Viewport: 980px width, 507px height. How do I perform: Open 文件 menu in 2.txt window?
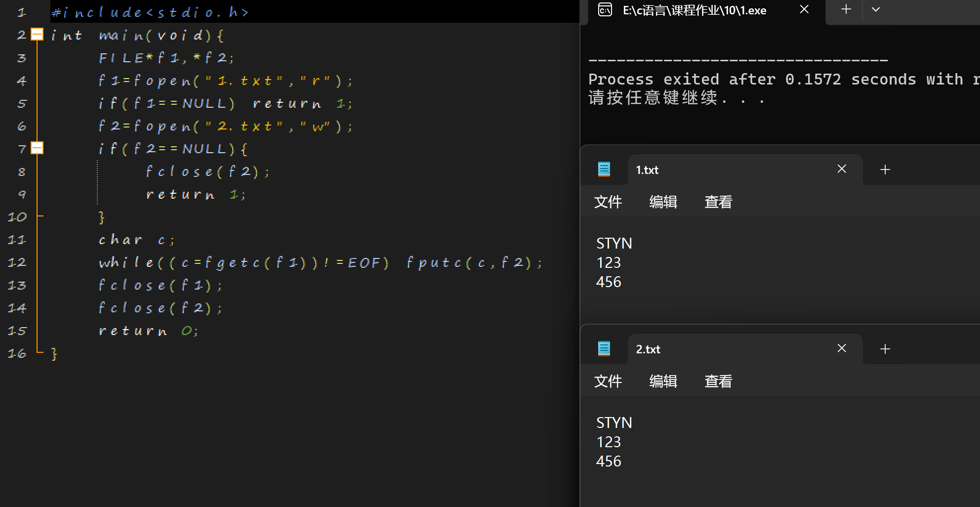point(608,381)
